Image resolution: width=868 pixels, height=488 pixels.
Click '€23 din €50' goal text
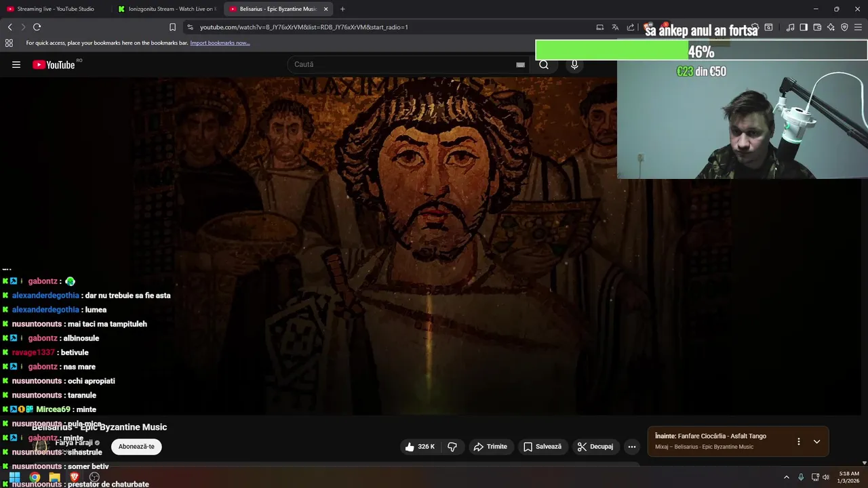click(701, 71)
